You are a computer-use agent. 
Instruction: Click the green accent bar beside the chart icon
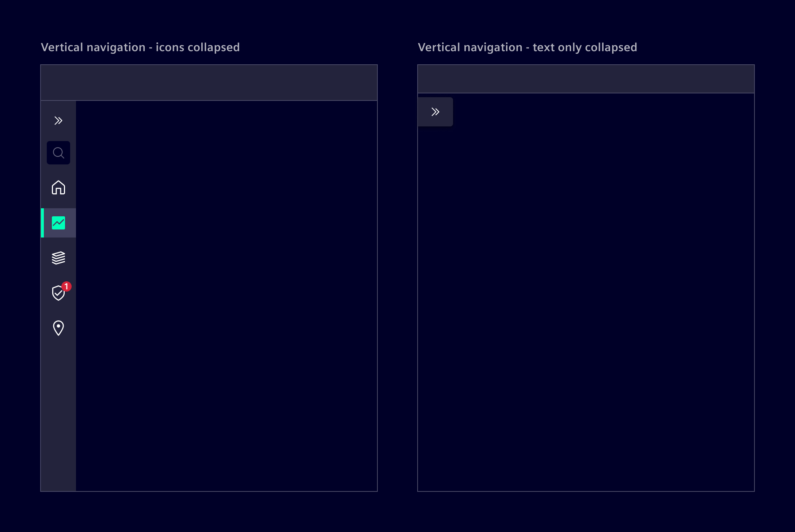43,223
